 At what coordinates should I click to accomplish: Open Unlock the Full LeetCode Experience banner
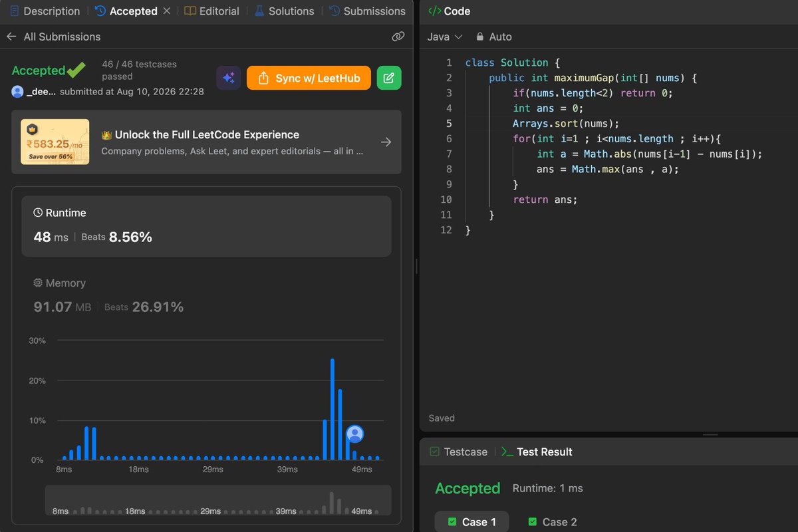(206, 142)
